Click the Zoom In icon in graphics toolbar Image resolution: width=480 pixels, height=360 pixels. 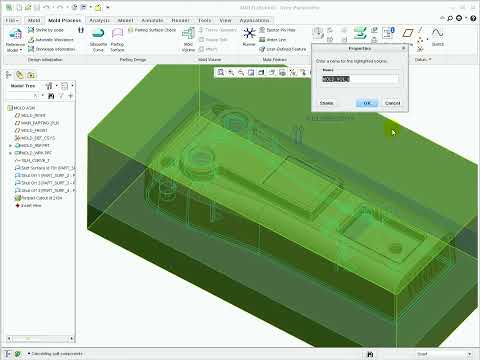(231, 72)
